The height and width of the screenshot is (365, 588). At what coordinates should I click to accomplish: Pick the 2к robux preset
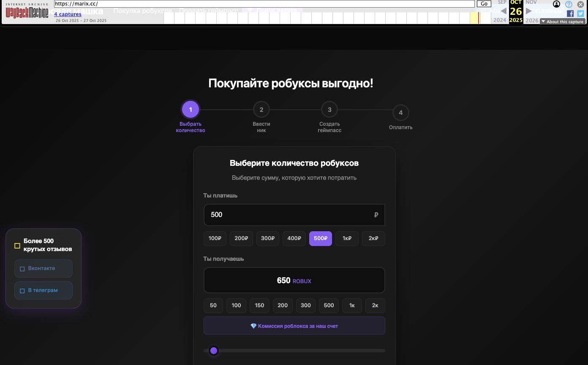(375, 306)
